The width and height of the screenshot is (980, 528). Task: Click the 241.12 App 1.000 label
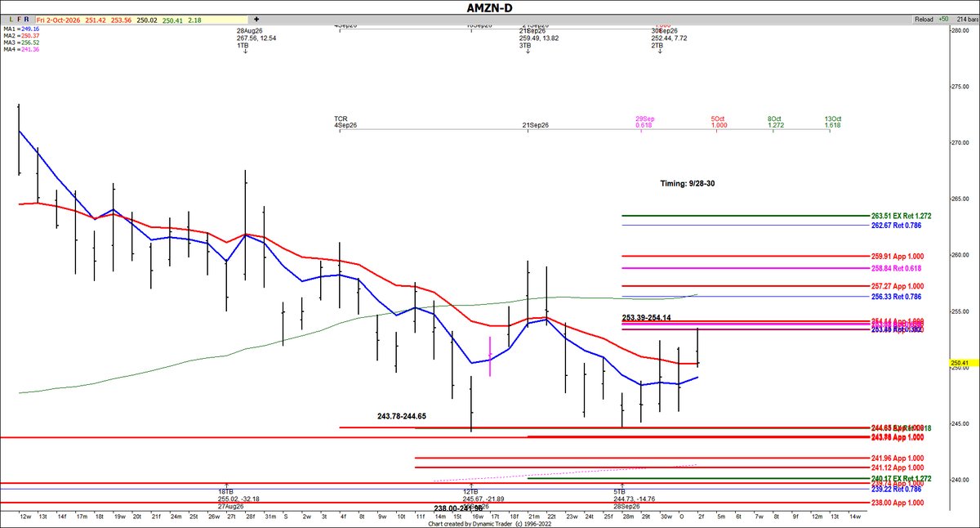coord(897,468)
